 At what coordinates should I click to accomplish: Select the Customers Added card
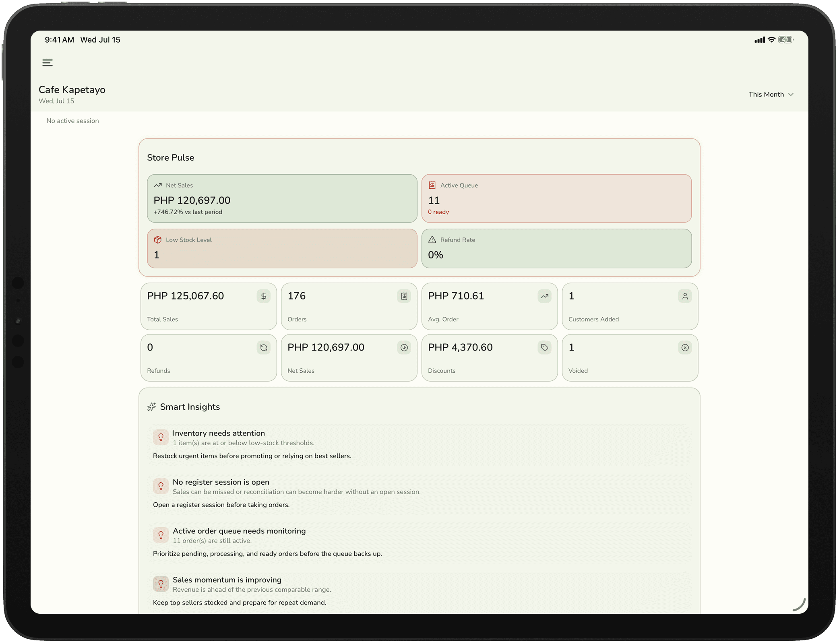(x=630, y=306)
